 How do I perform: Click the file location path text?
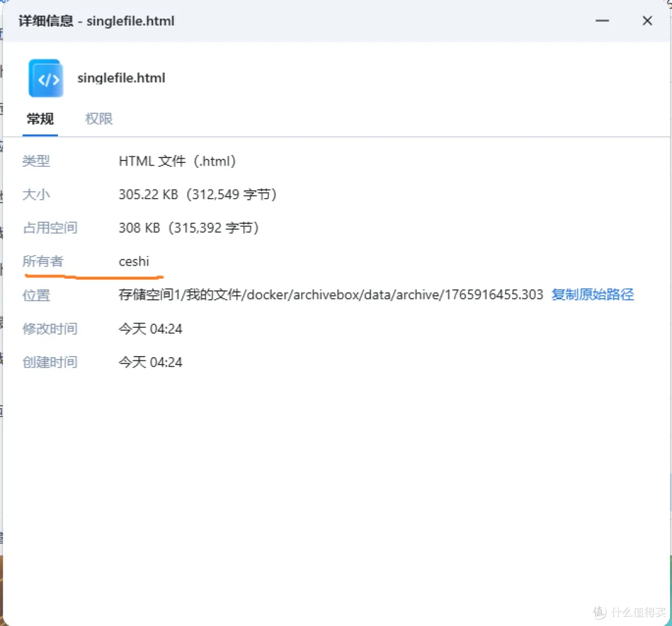tap(331, 295)
